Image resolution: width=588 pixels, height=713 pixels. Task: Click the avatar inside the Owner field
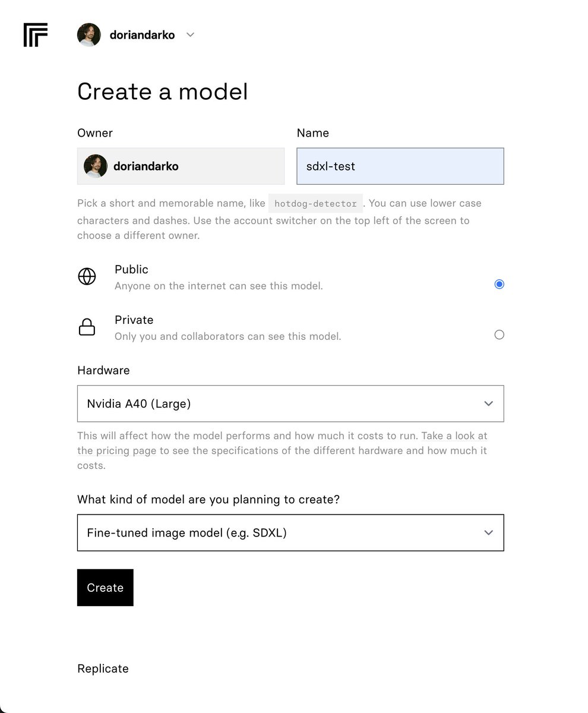tap(96, 166)
